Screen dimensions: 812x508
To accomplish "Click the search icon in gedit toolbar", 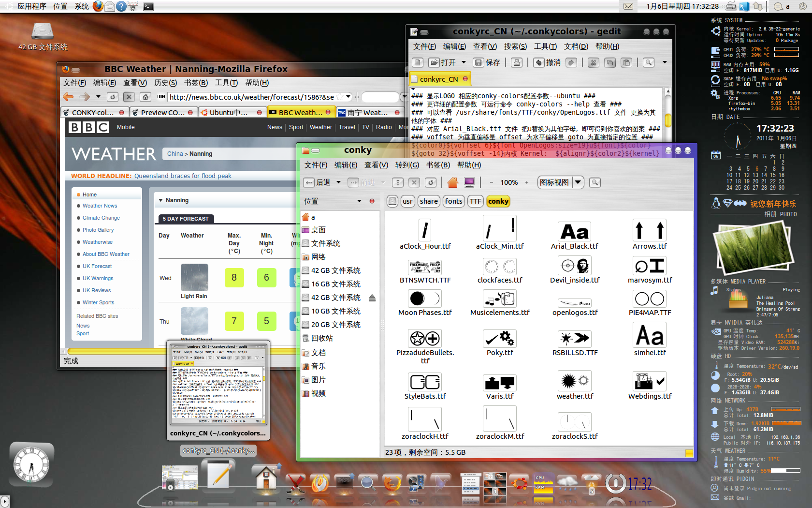I will click(649, 62).
